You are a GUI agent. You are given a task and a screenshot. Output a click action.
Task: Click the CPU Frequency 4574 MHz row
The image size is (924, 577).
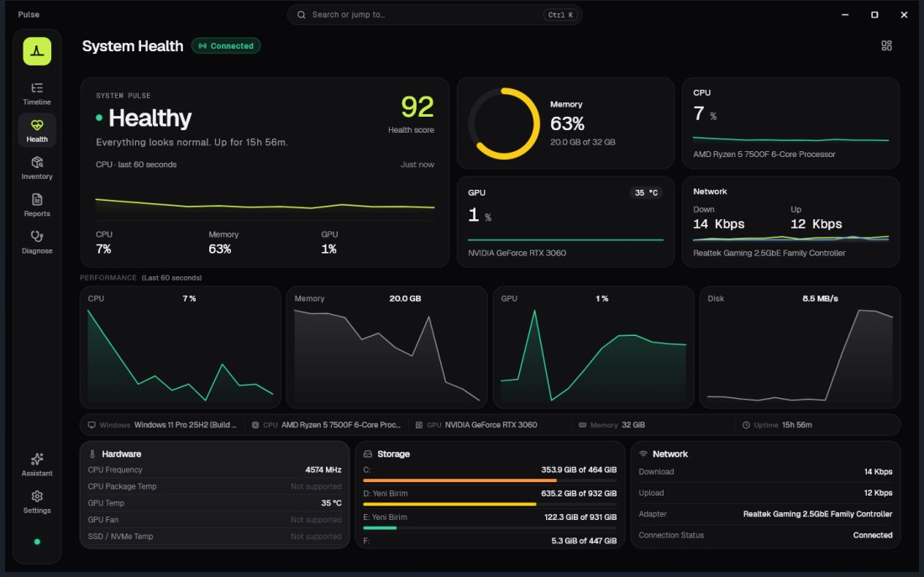point(214,469)
